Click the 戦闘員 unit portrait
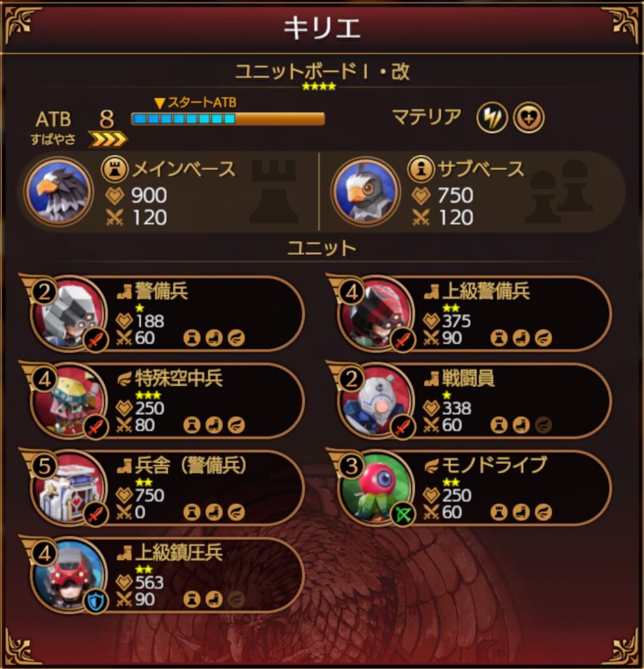This screenshot has height=669, width=644. coord(376,402)
